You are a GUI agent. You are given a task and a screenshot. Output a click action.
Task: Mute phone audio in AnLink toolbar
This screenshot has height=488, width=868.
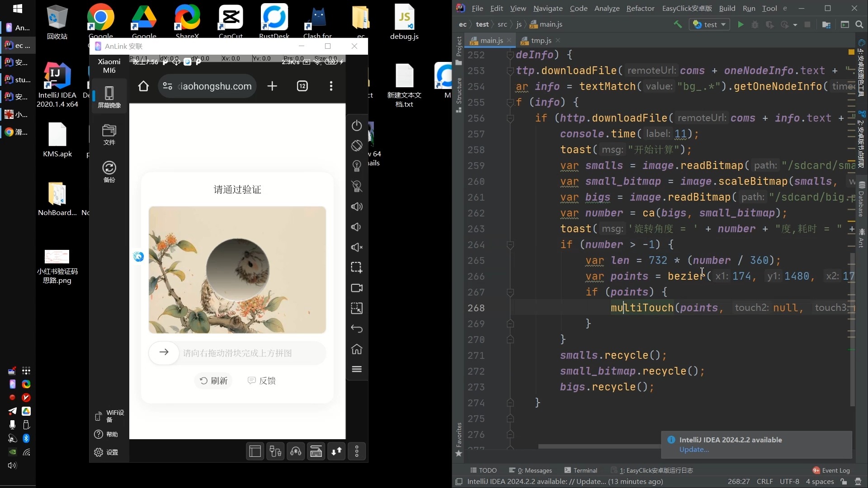click(x=357, y=247)
